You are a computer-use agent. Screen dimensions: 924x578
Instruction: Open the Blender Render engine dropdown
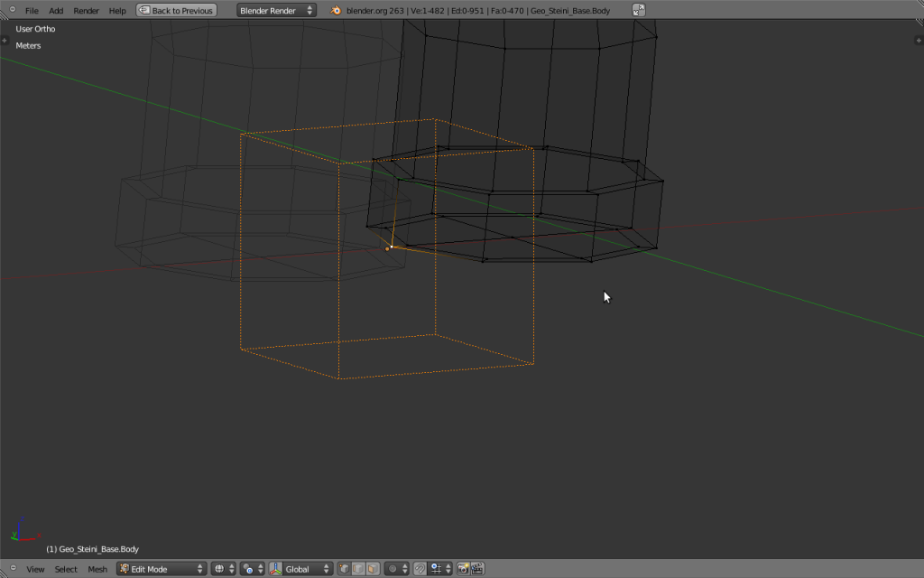coord(276,11)
